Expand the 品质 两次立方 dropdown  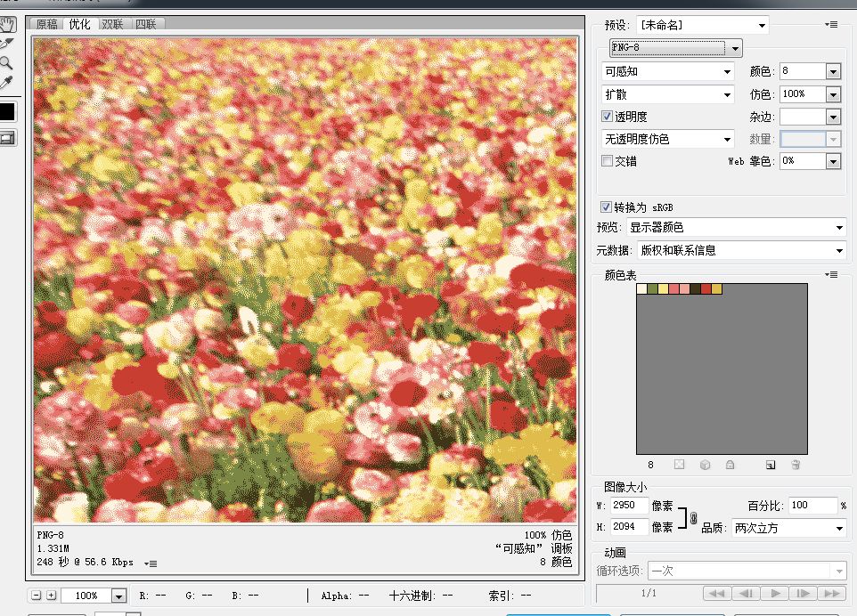click(788, 528)
